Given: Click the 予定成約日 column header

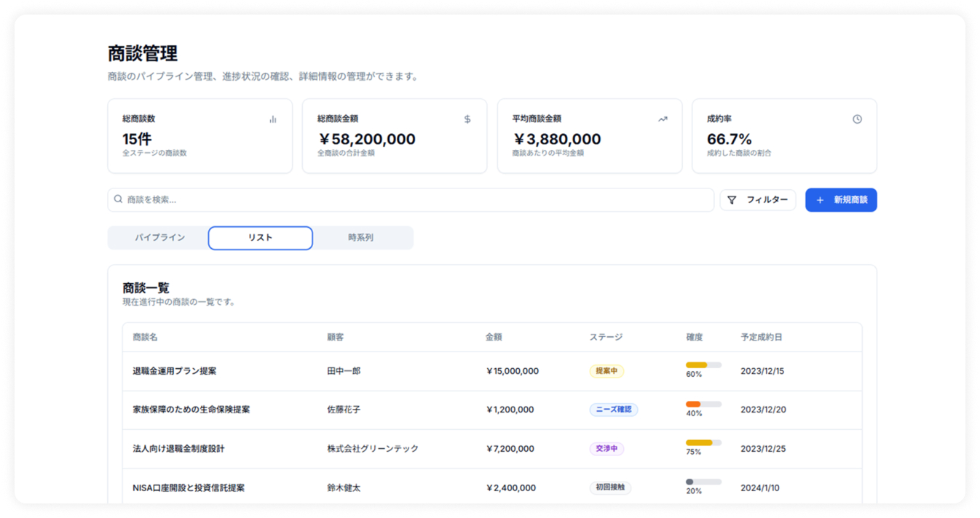Looking at the screenshot, I should tap(762, 338).
